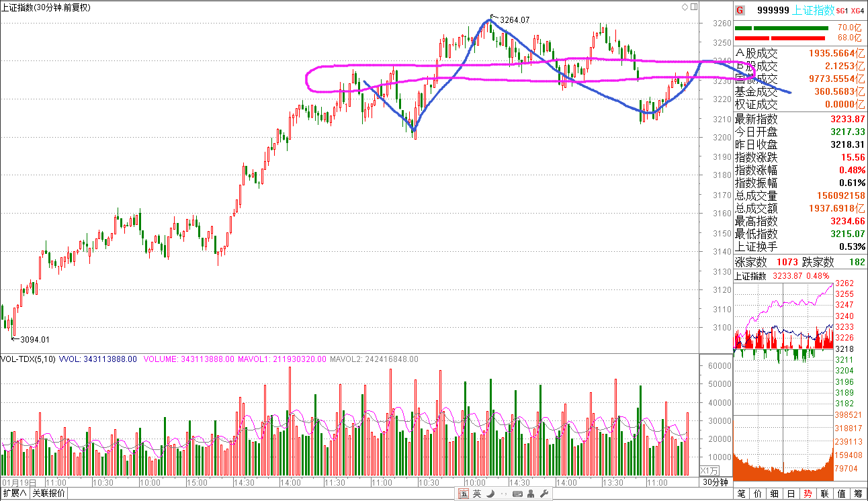Click the gray G badge beside 999999

click(x=740, y=10)
